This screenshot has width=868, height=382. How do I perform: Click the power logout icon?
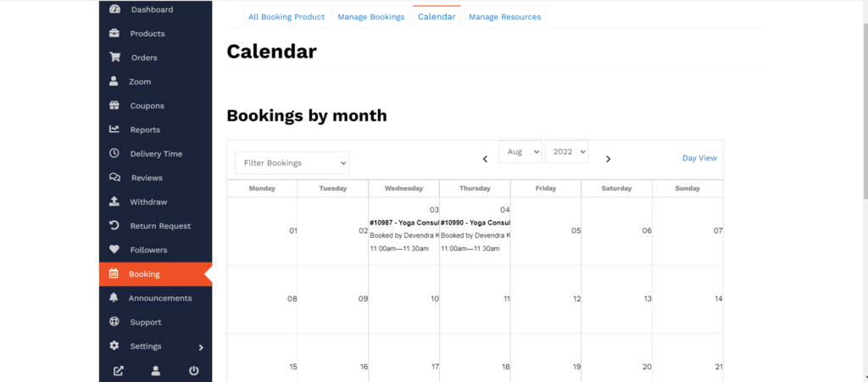[x=194, y=371]
